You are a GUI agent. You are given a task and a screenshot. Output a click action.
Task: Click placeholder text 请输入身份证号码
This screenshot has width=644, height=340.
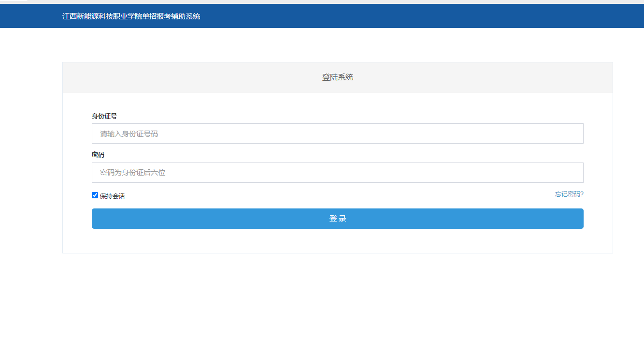pyautogui.click(x=129, y=134)
